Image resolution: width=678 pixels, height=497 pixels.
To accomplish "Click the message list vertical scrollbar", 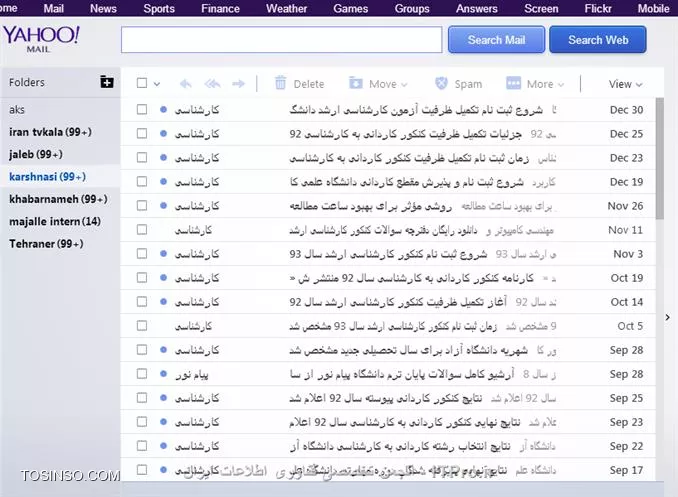I will [x=659, y=158].
